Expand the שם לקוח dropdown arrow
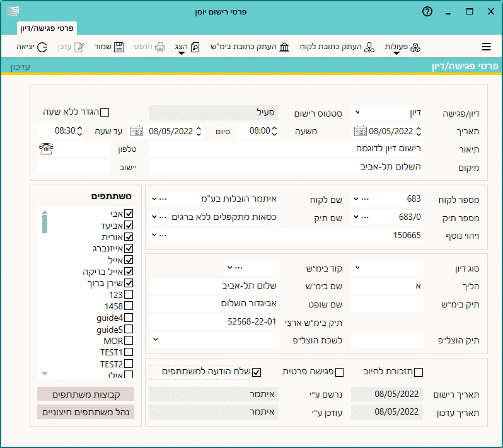 (154, 199)
